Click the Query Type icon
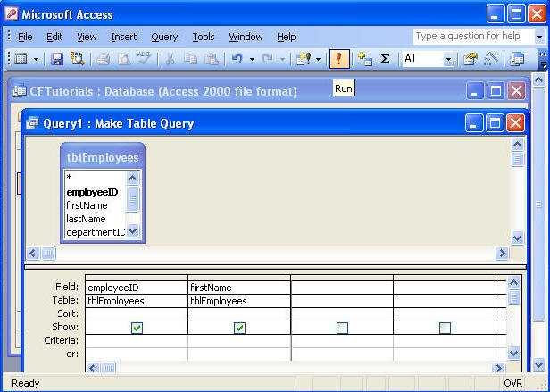Image resolution: width=550 pixels, height=392 pixels. (x=304, y=59)
